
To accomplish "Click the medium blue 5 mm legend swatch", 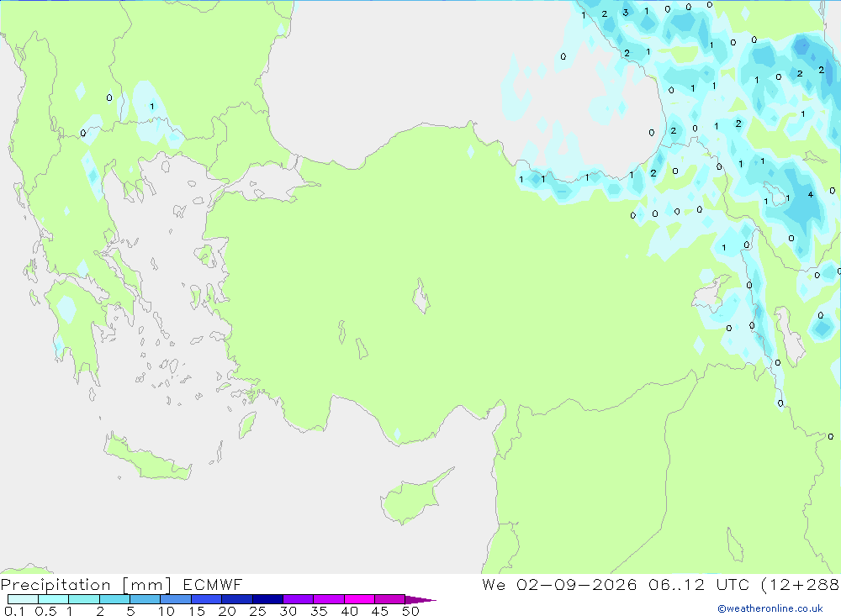I will click(x=145, y=599).
